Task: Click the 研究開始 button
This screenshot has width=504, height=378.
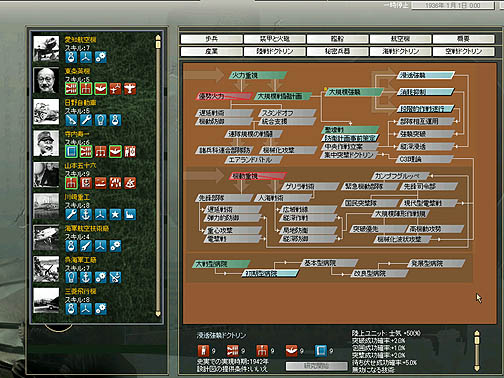Action: (x=316, y=366)
